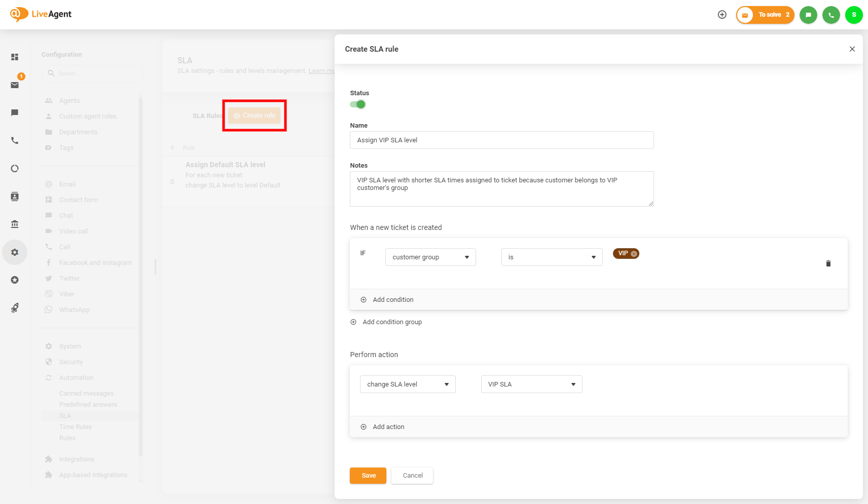Open the Customers contact card icon
This screenshot has width=868, height=504.
tap(14, 197)
